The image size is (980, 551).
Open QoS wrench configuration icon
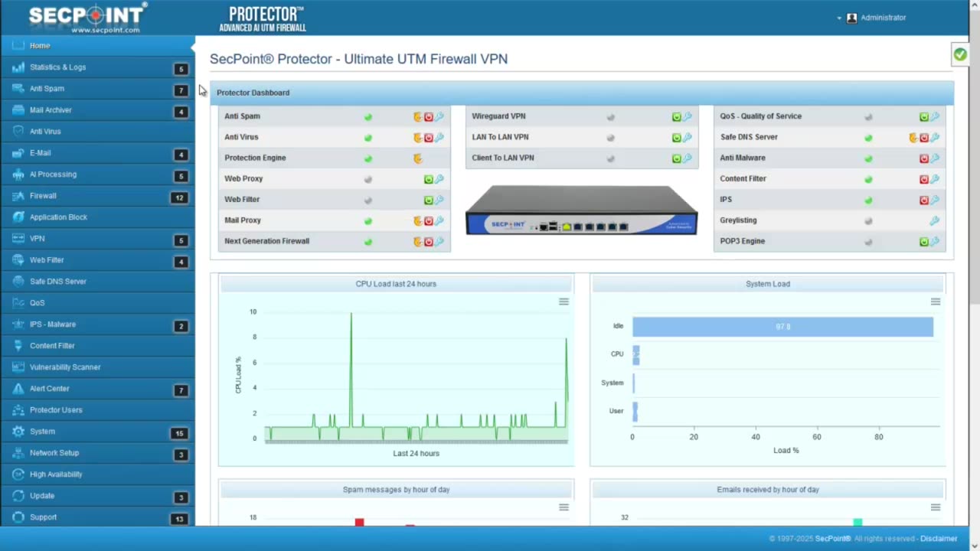[x=935, y=117]
